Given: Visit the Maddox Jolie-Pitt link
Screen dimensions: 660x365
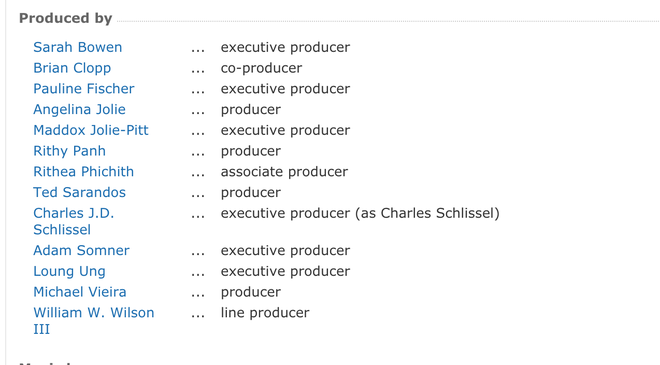Looking at the screenshot, I should tap(91, 130).
